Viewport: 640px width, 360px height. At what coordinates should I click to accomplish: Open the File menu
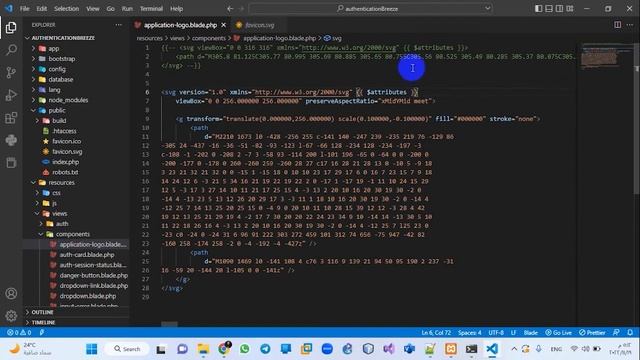point(24,9)
